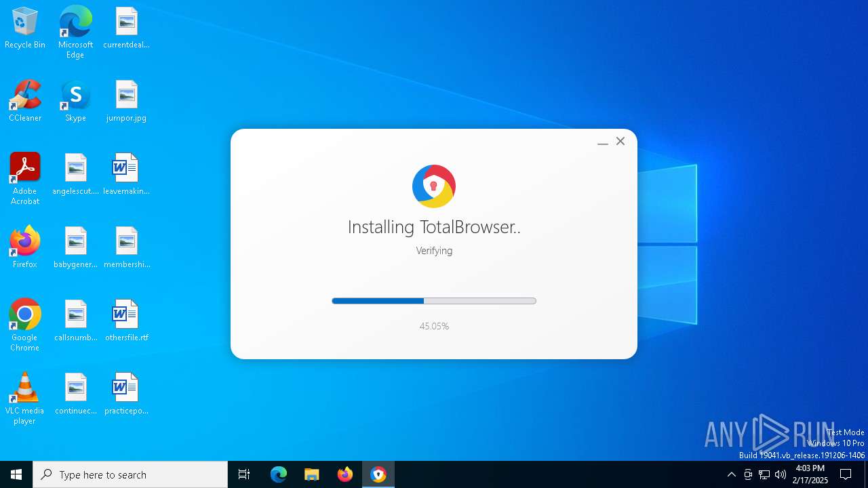868x488 pixels.
Task: Select the angelescut image file
Action: pos(75,175)
